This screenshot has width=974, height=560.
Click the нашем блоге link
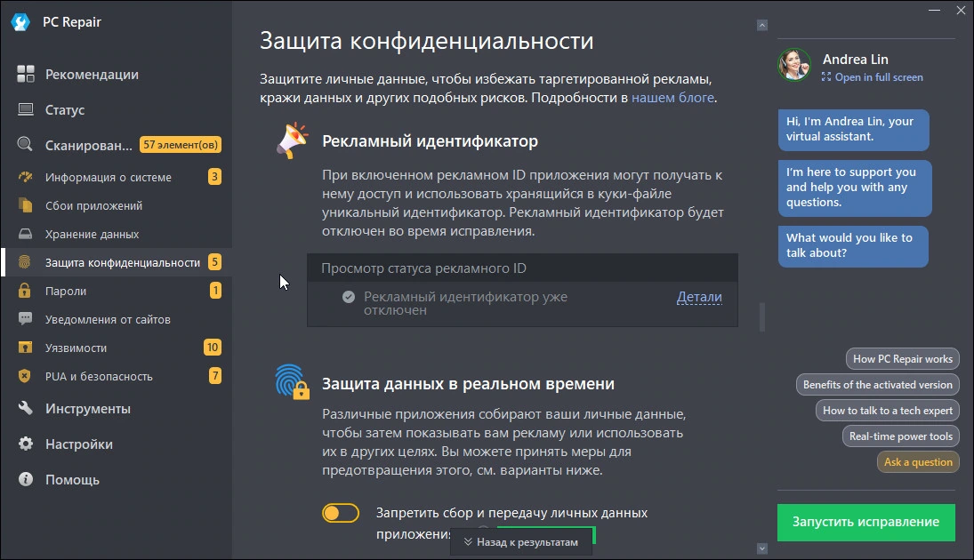(672, 98)
